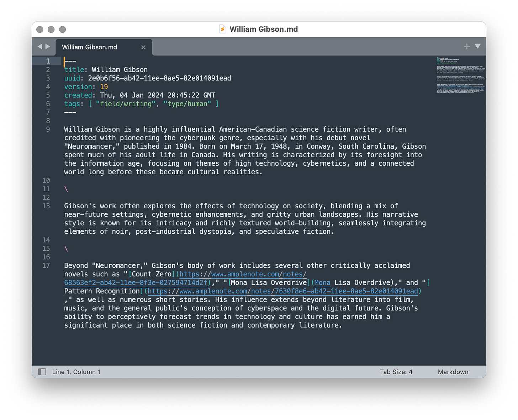Viewport: 518px width, 420px height.
Task: Click the back navigation arrow in tab bar
Action: [x=39, y=47]
